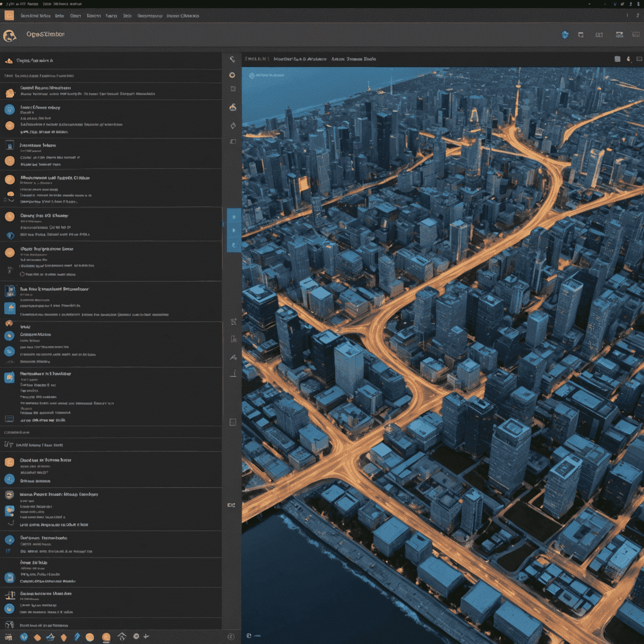Click the small icon at the map's bottom corner
Viewport: 644px width, 644px height.
(249, 636)
